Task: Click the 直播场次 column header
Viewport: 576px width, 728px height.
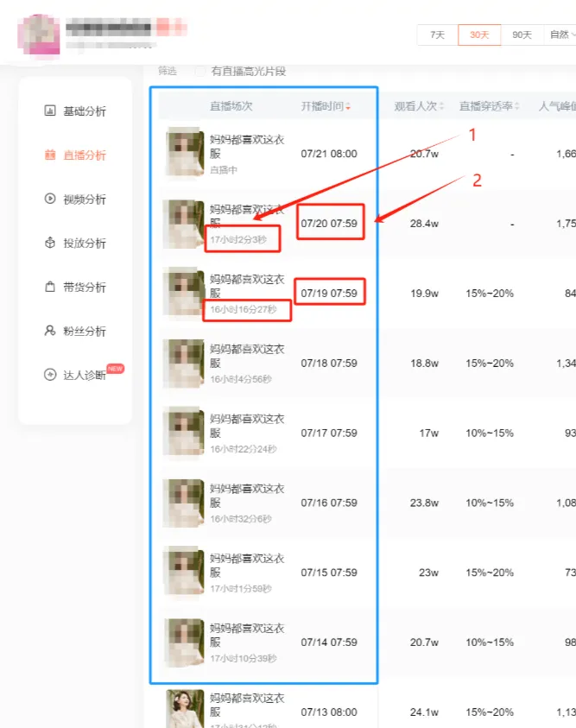Action: click(231, 106)
